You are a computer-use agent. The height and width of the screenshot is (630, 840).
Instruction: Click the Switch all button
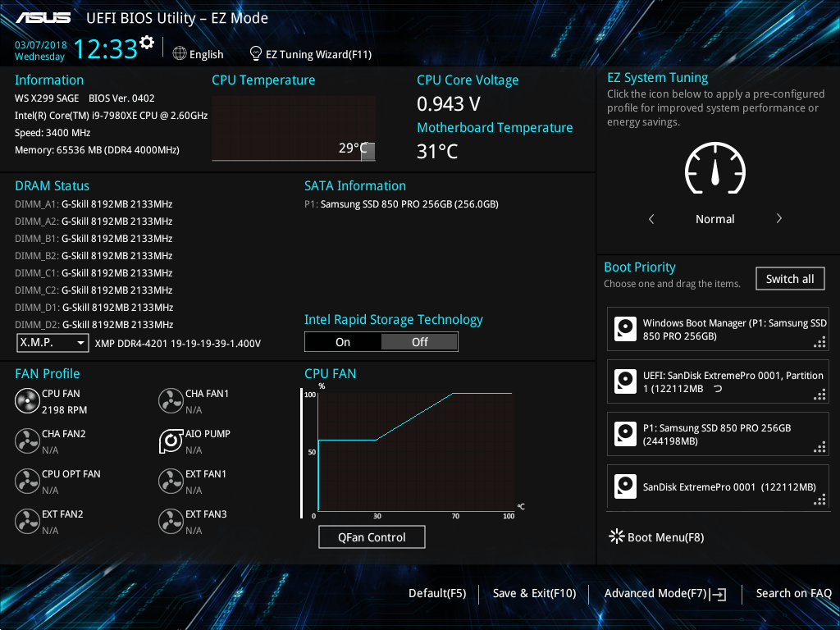pos(790,279)
